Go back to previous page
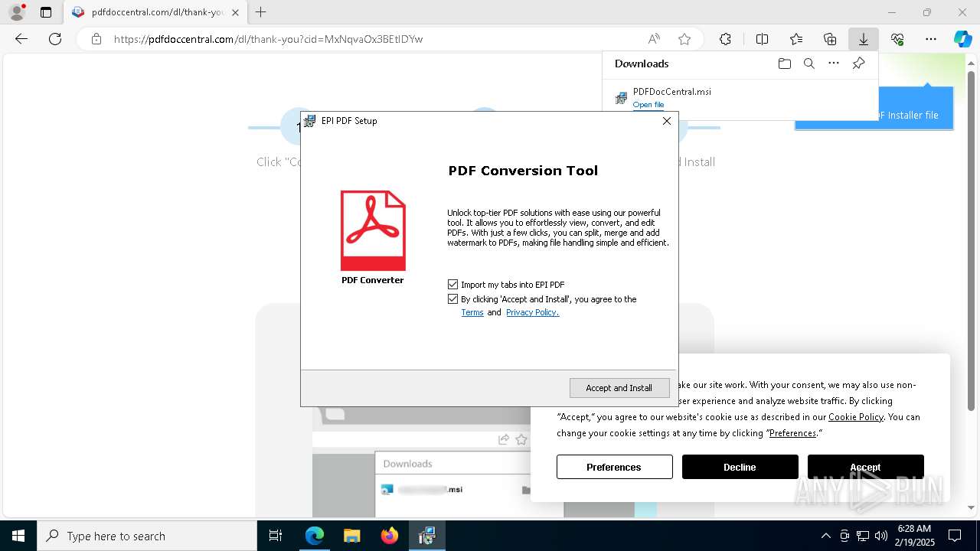The image size is (980, 551). pyautogui.click(x=21, y=39)
